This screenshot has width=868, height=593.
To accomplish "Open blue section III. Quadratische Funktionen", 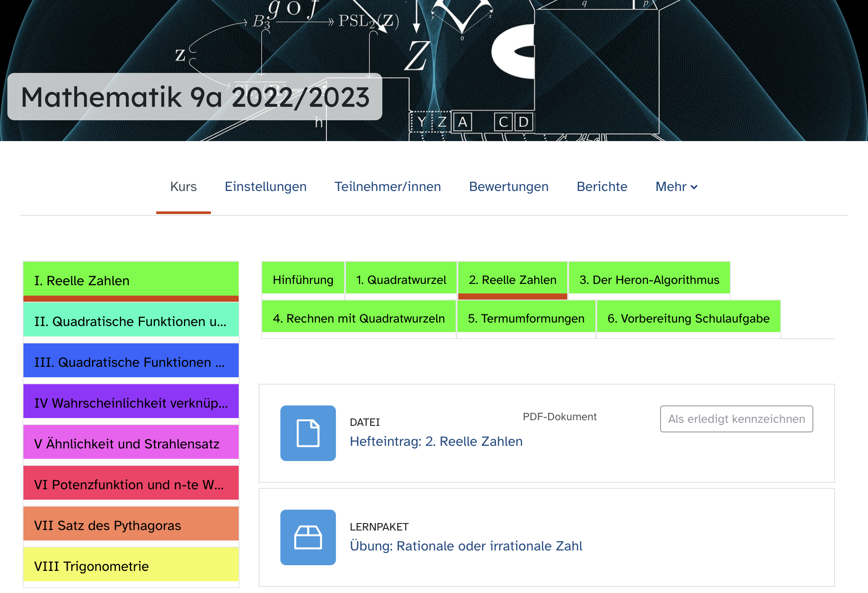I will 131,362.
